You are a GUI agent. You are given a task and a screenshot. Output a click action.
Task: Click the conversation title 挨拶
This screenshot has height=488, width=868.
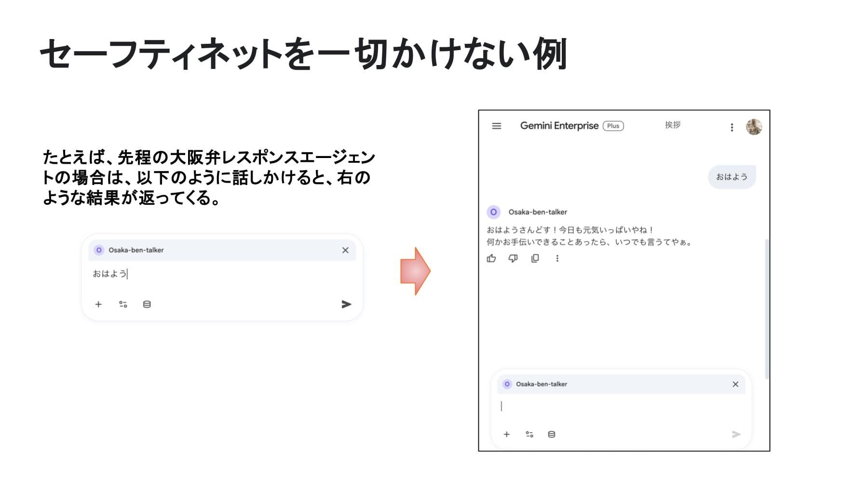(x=673, y=125)
